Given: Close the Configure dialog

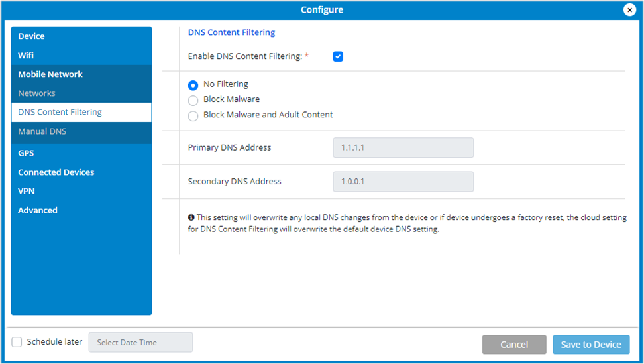Looking at the screenshot, I should (x=629, y=9).
